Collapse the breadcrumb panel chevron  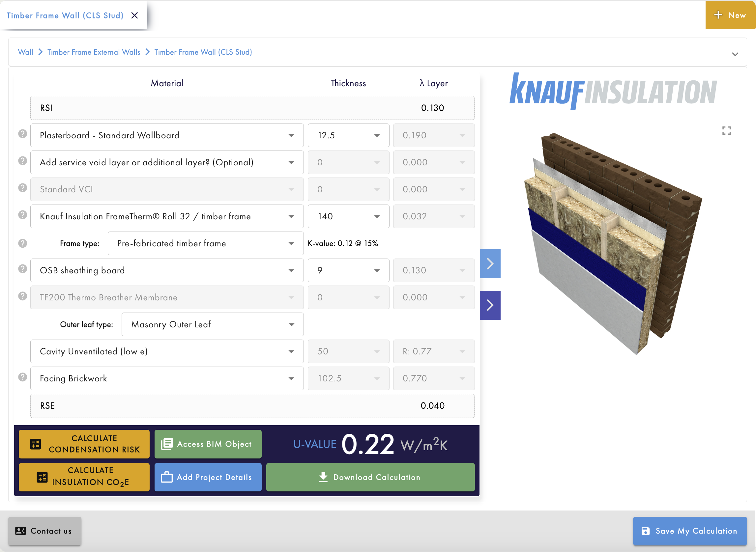point(735,54)
